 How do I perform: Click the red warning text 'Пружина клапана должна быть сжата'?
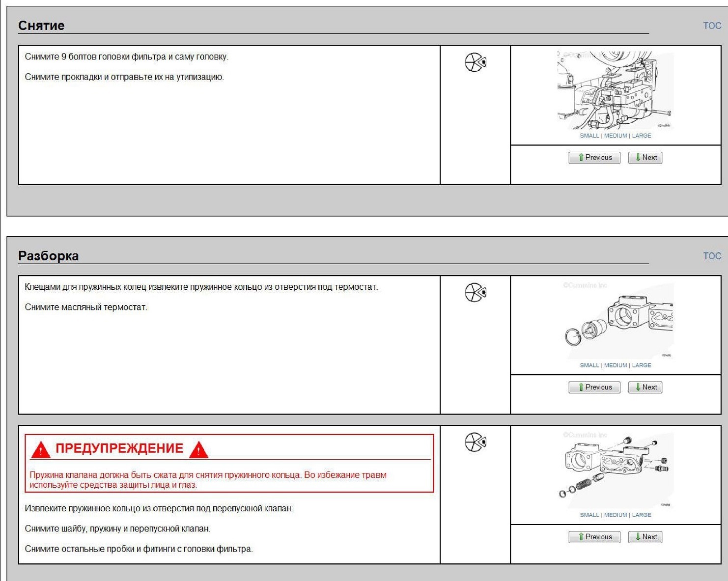coord(101,475)
